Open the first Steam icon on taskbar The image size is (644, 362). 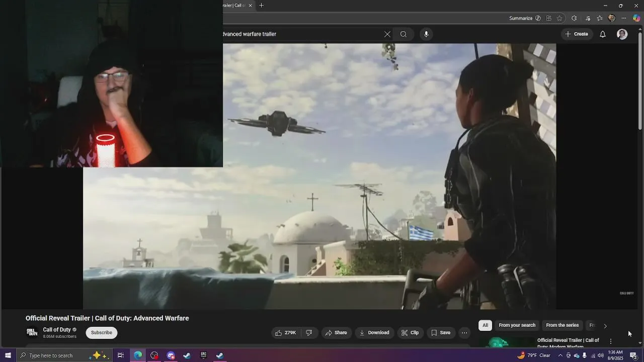pos(187,355)
